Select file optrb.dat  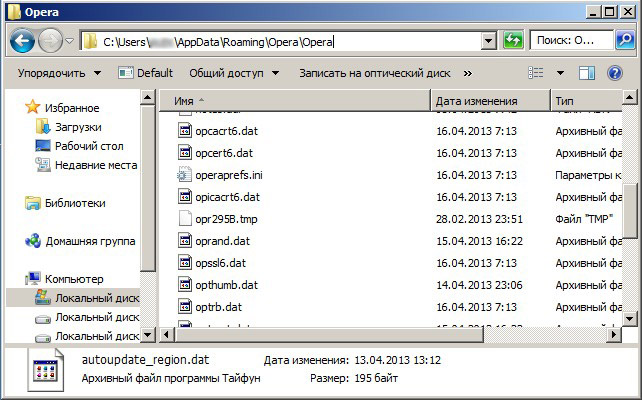219,307
